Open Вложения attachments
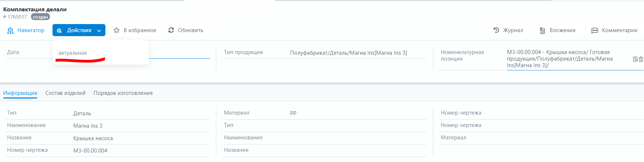 click(x=557, y=30)
